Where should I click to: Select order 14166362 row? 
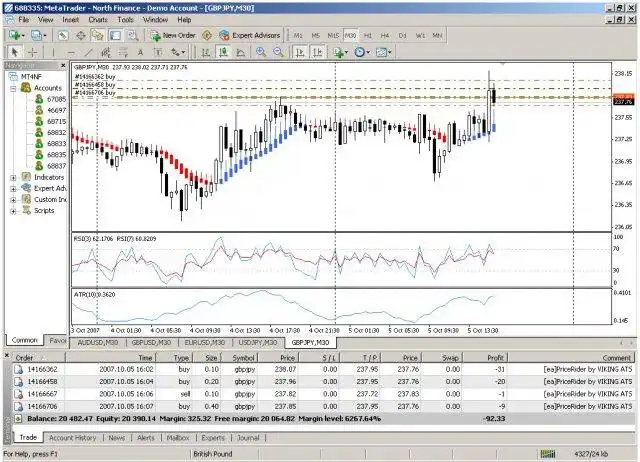(x=324, y=369)
